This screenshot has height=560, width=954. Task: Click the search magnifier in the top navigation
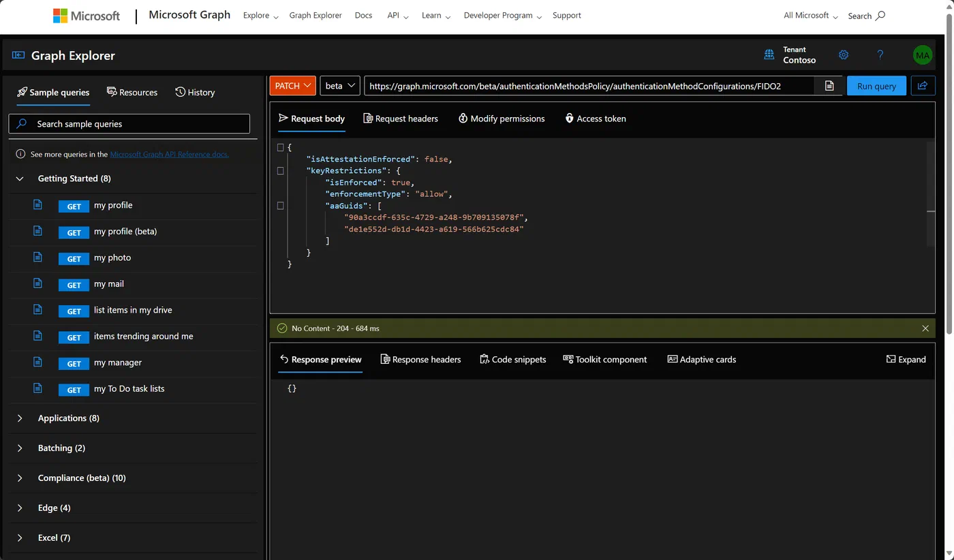tap(880, 15)
